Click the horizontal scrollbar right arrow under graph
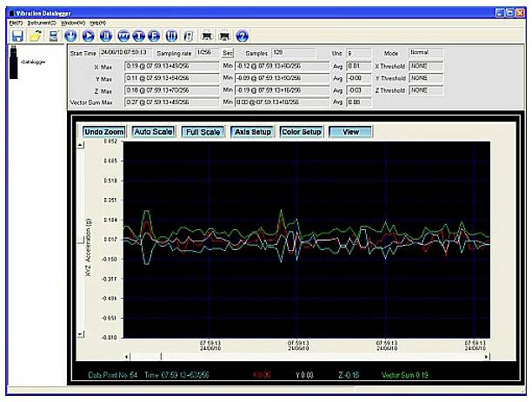Screen dimensions: 532x402 (487, 356)
